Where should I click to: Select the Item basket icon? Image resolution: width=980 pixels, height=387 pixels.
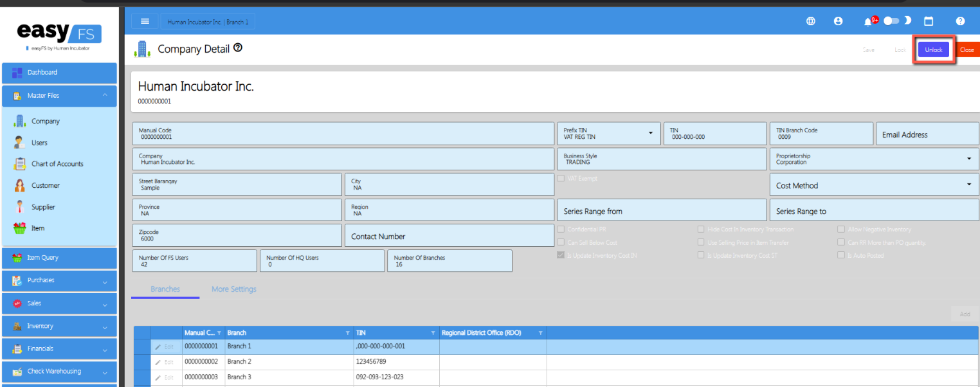click(20, 228)
